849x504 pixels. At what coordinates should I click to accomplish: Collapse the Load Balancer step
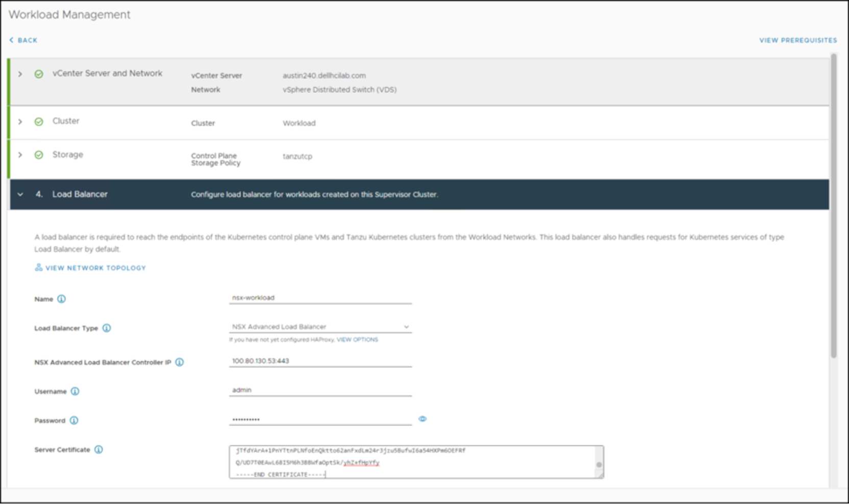pyautogui.click(x=20, y=194)
